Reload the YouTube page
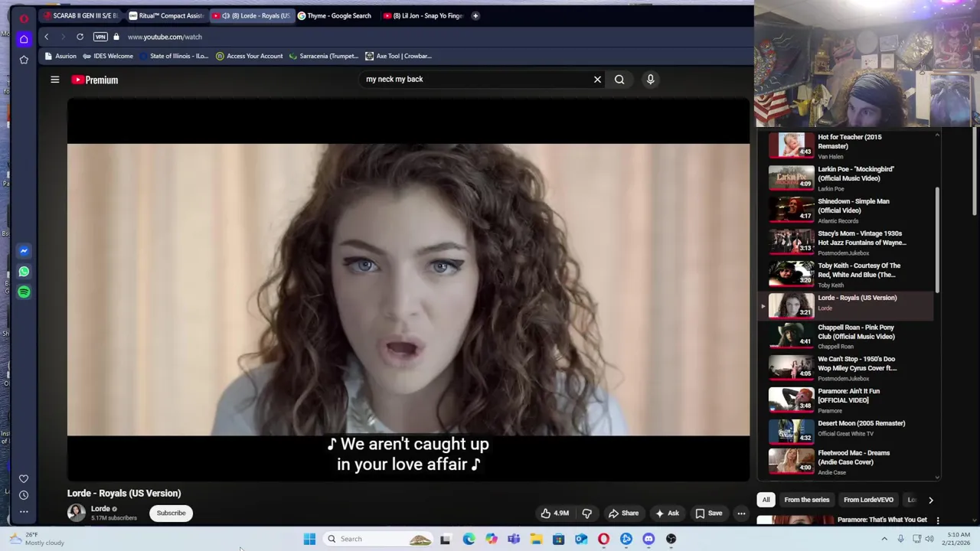The image size is (980, 551). (x=80, y=37)
